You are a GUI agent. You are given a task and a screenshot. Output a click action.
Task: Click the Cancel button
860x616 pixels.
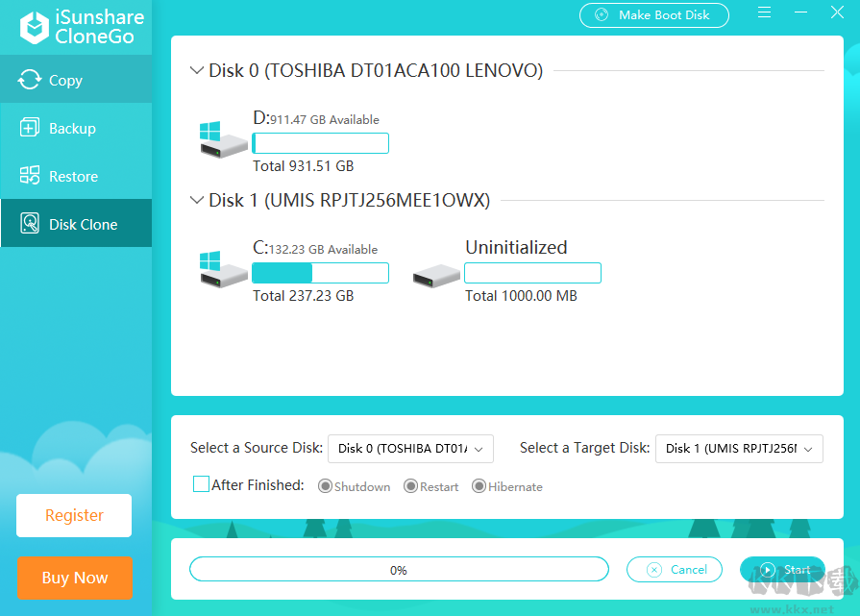[x=675, y=570]
